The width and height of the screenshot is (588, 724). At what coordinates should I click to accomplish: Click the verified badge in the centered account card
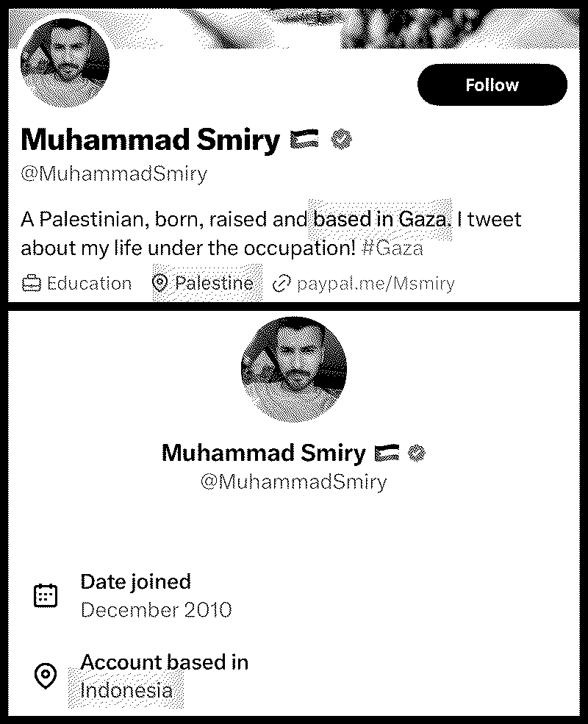pyautogui.click(x=418, y=453)
